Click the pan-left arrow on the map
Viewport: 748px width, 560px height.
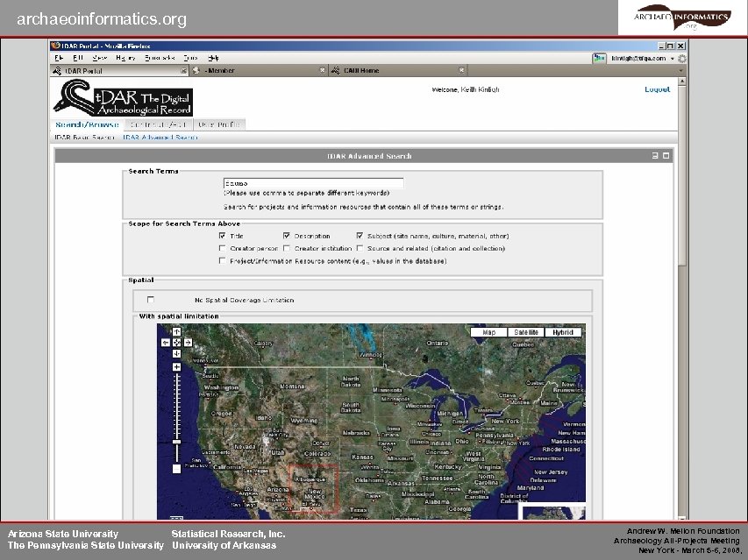coord(166,343)
